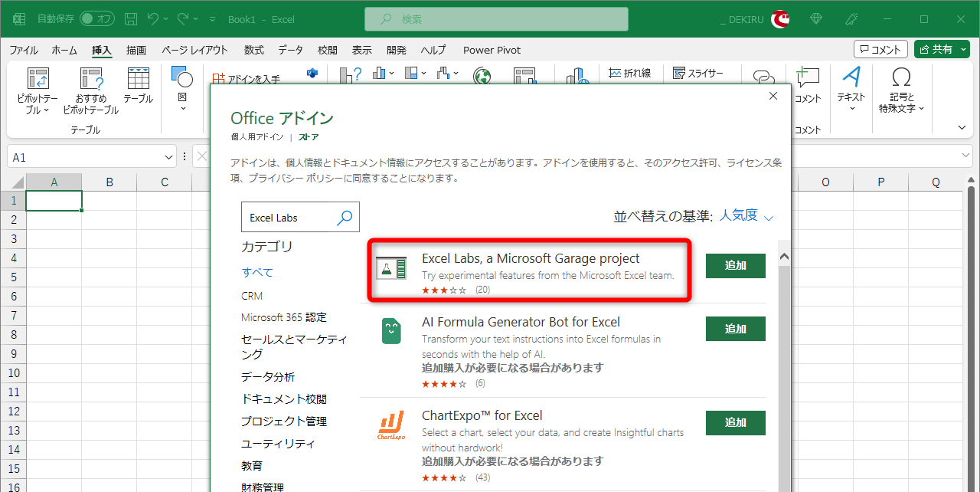Switch to the Formulas (数式) tab
This screenshot has width=980, height=492.
[254, 50]
